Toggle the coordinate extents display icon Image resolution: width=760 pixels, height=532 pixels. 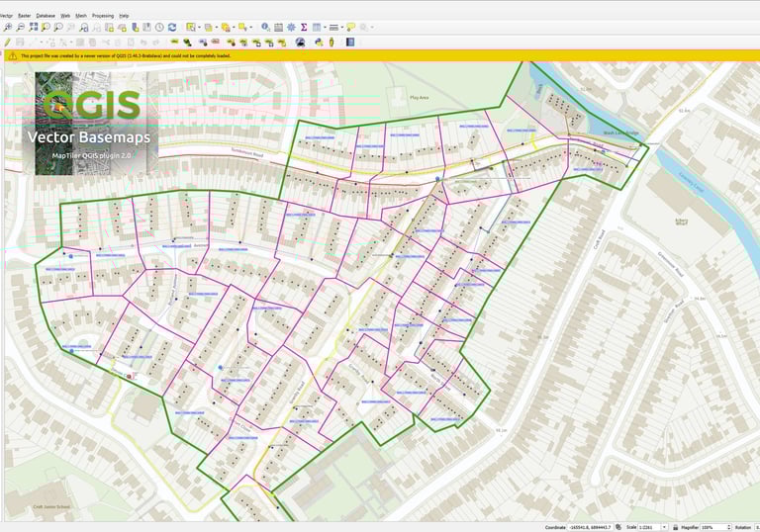tap(618, 527)
